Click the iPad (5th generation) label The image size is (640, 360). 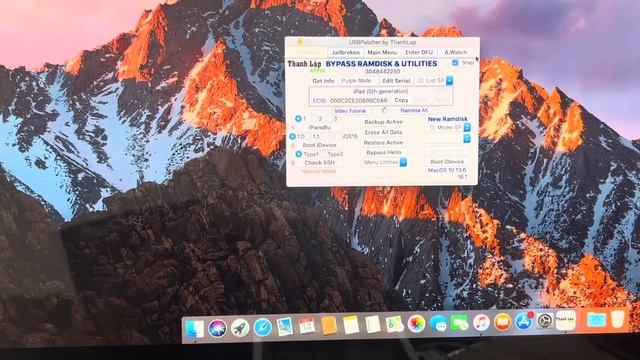381,91
